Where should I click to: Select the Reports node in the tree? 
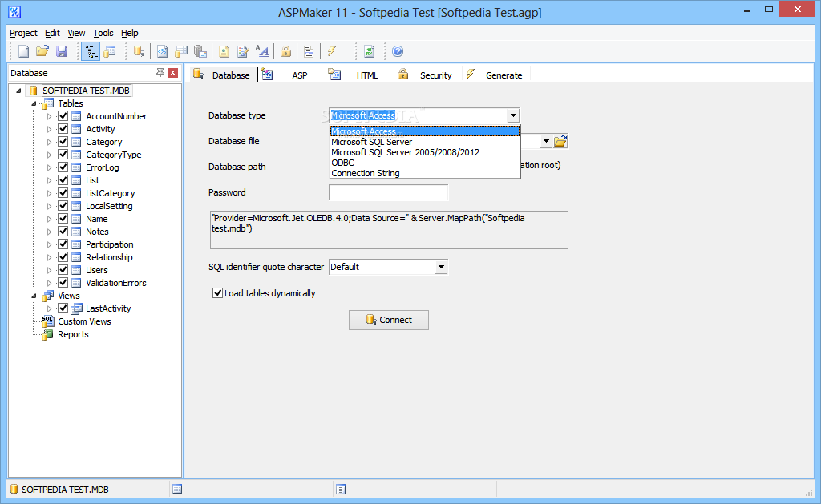(73, 334)
